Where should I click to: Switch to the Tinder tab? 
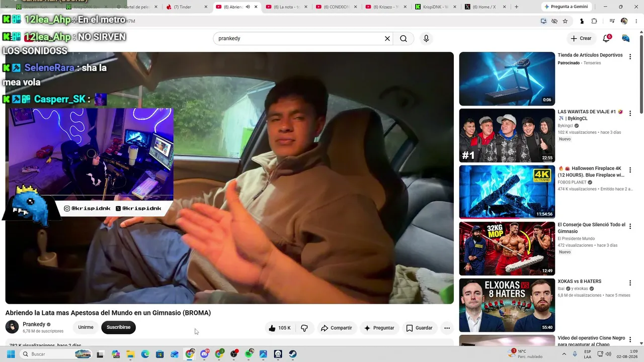pos(186,7)
